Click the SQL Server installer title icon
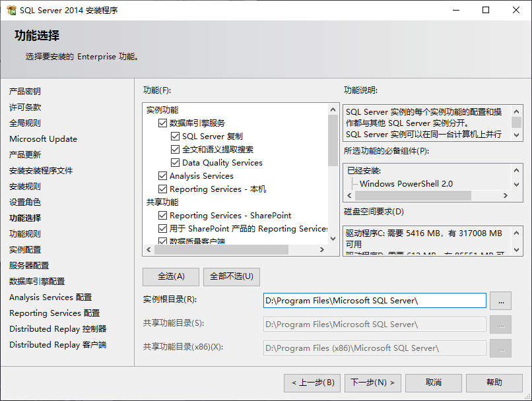The height and width of the screenshot is (401, 532). click(11, 10)
